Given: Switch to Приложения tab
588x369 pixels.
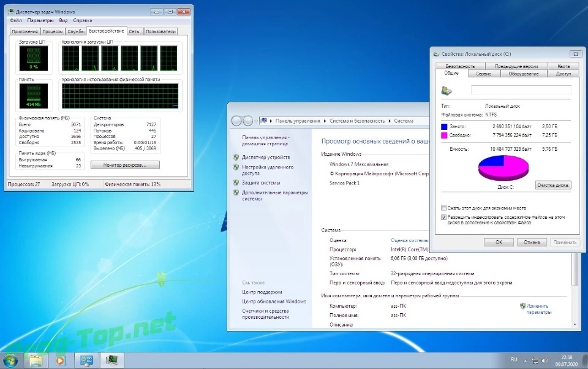Looking at the screenshot, I should (x=24, y=31).
